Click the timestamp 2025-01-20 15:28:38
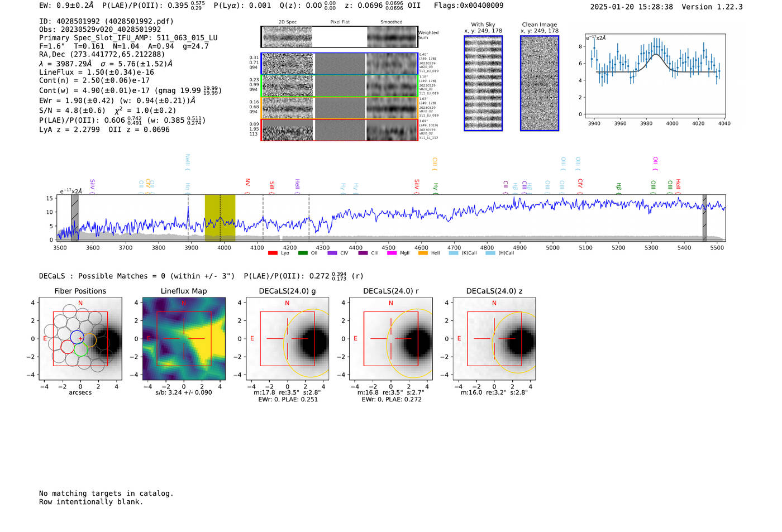 pyautogui.click(x=632, y=7)
